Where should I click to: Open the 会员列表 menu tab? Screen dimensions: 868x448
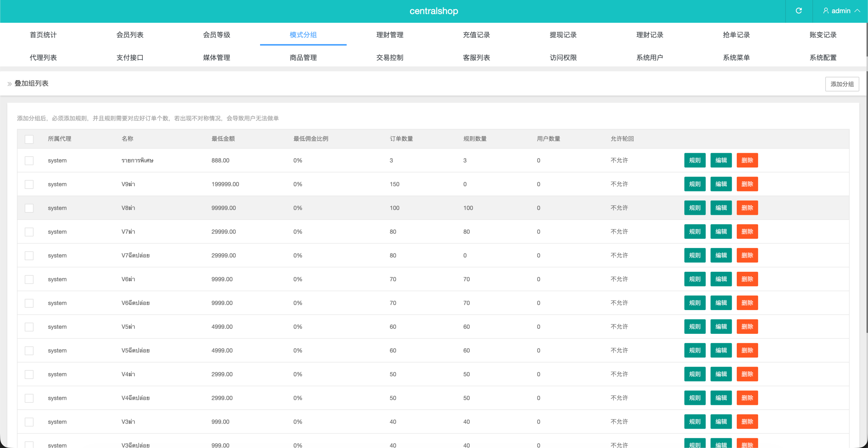[x=130, y=35]
